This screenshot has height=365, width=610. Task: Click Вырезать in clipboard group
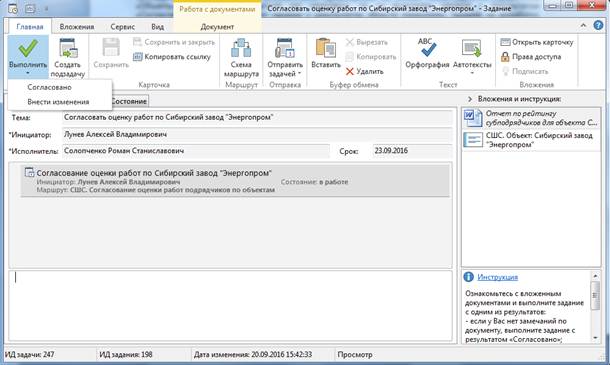coord(366,42)
